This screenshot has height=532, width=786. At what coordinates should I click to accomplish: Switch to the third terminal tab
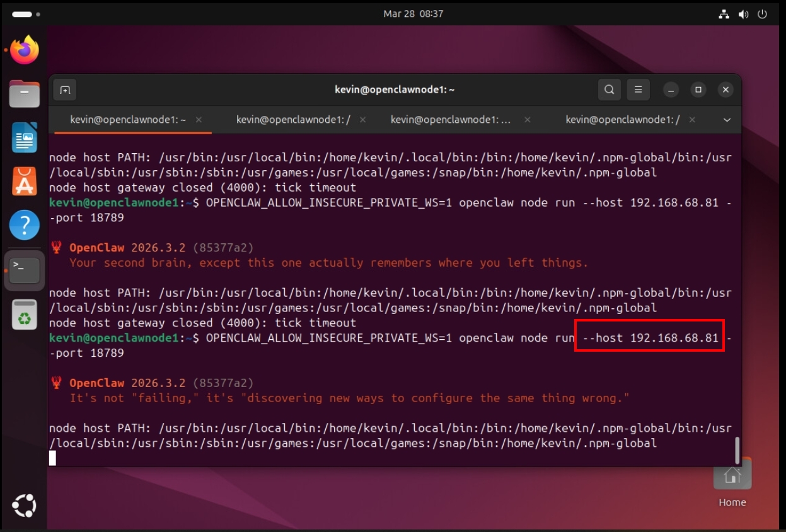tap(450, 120)
